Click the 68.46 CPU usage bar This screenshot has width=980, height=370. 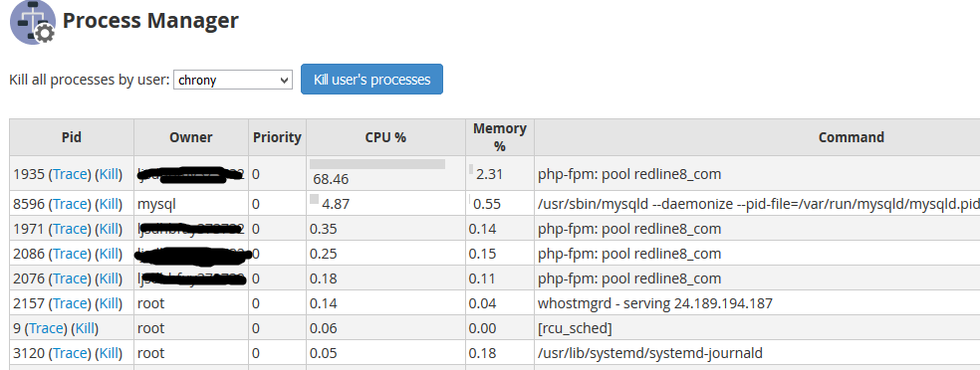[377, 164]
